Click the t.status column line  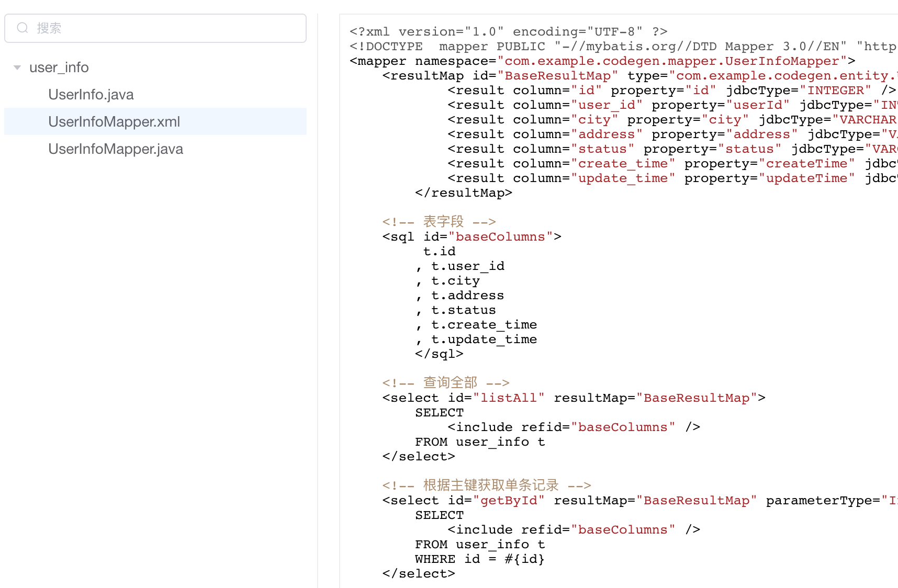click(x=455, y=310)
